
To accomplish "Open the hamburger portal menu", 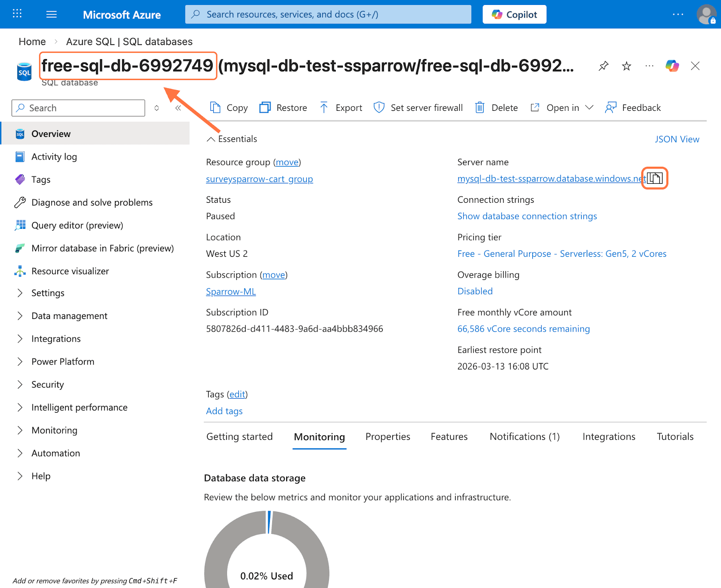I will click(x=51, y=14).
